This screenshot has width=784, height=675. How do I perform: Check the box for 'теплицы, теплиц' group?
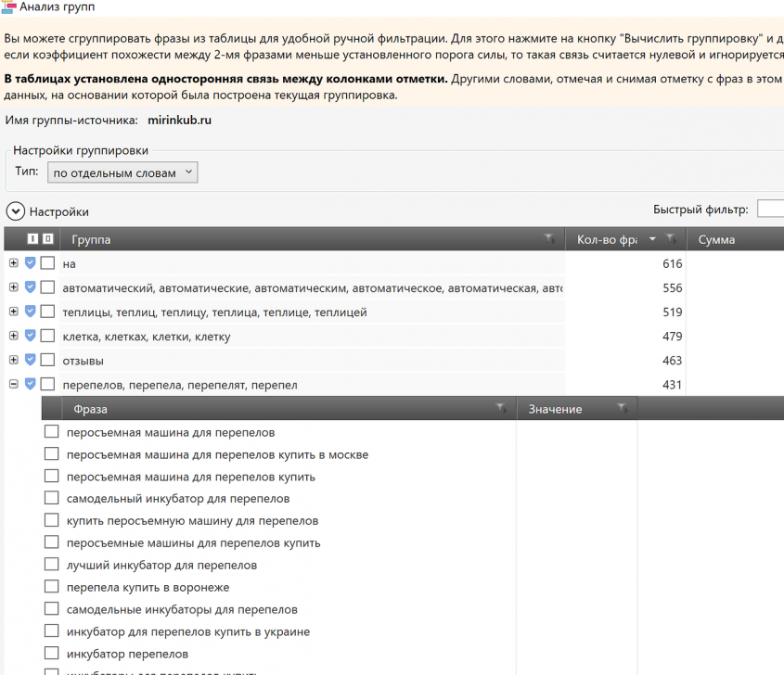tap(47, 312)
